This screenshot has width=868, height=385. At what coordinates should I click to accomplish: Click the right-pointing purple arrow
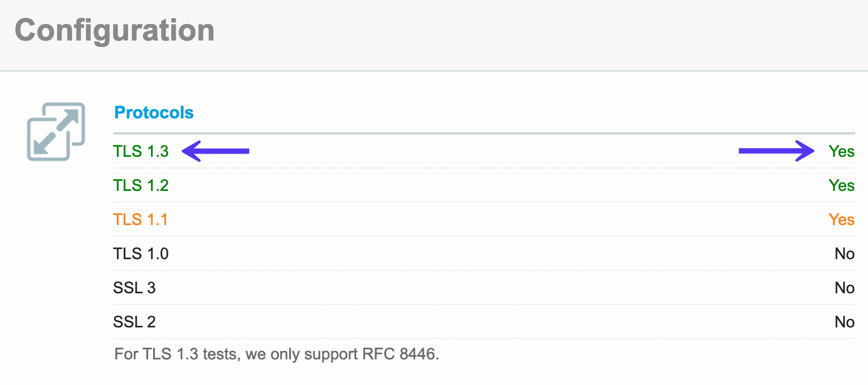coord(776,151)
